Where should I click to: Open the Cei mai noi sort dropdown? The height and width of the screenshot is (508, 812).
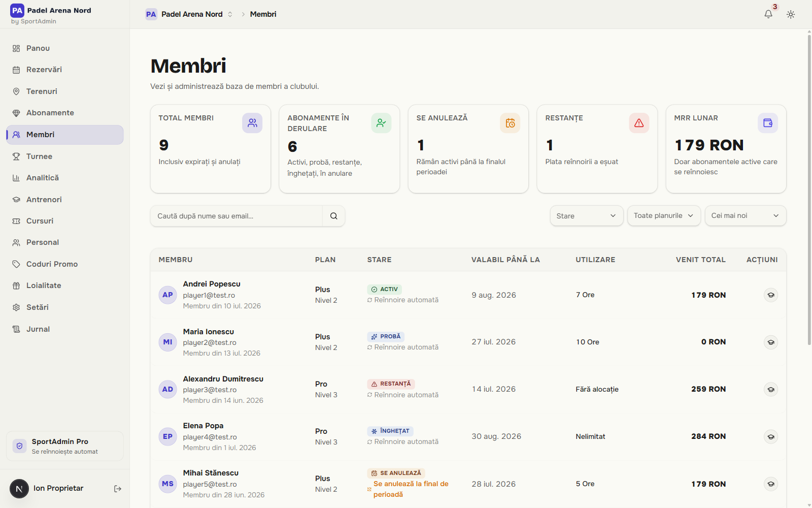[746, 216]
